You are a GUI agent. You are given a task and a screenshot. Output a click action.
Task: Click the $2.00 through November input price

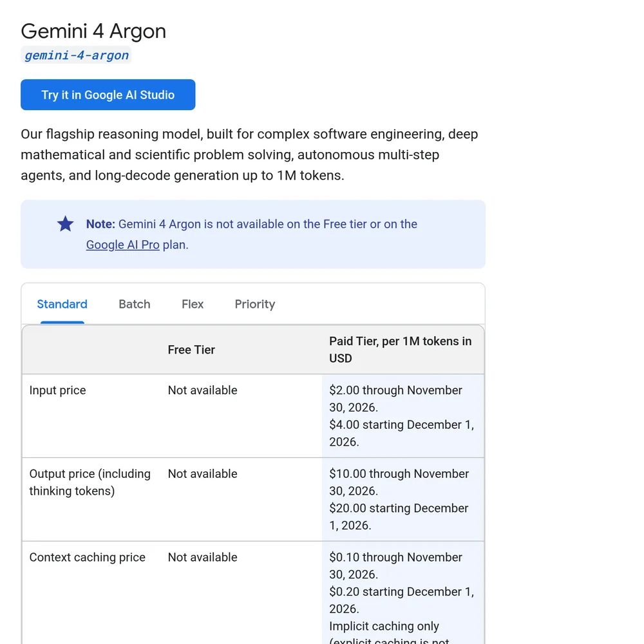point(396,399)
